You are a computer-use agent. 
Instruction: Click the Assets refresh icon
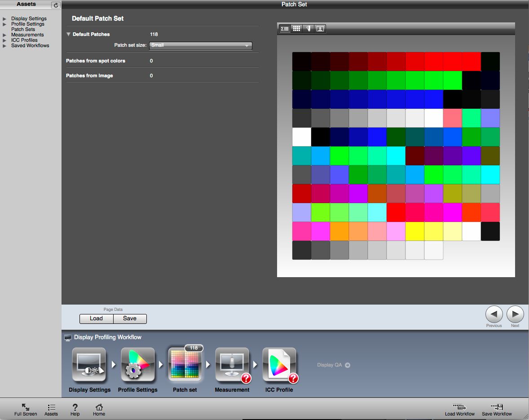pyautogui.click(x=56, y=5)
